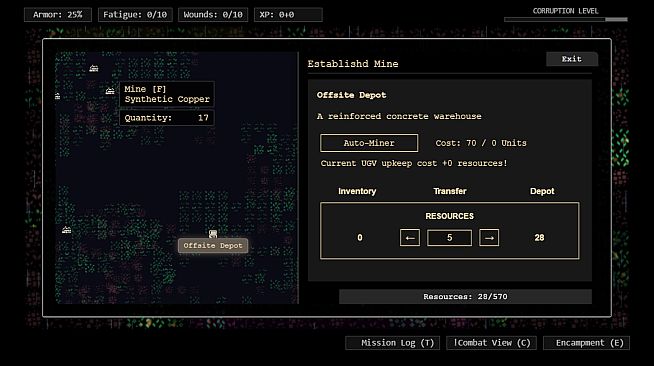Click the Corruption Level progress bar
The width and height of the screenshot is (654, 366).
pos(566,19)
